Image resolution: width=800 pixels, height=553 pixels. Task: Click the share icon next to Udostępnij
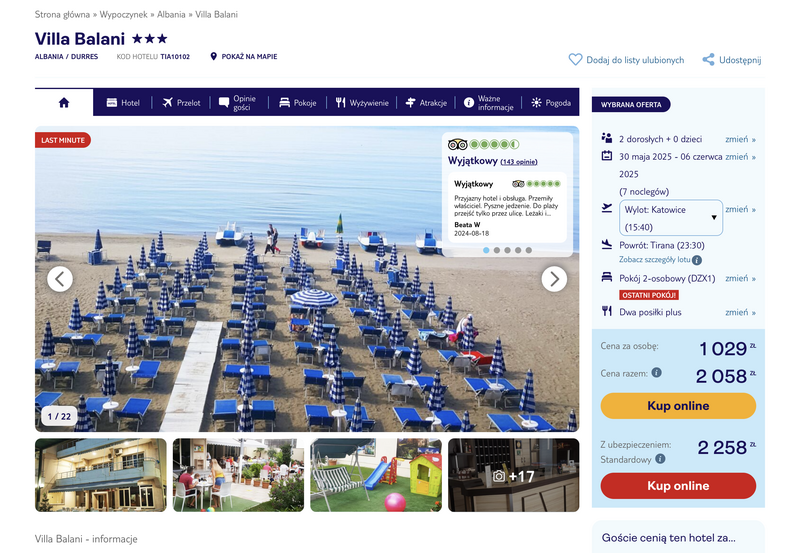[708, 60]
